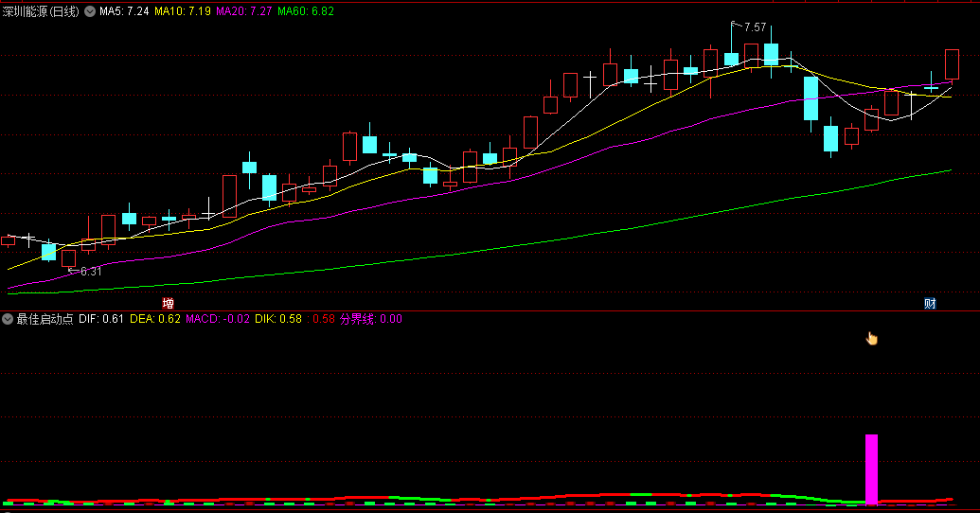Click the 分界线: 0.00 label

[x=370, y=319]
